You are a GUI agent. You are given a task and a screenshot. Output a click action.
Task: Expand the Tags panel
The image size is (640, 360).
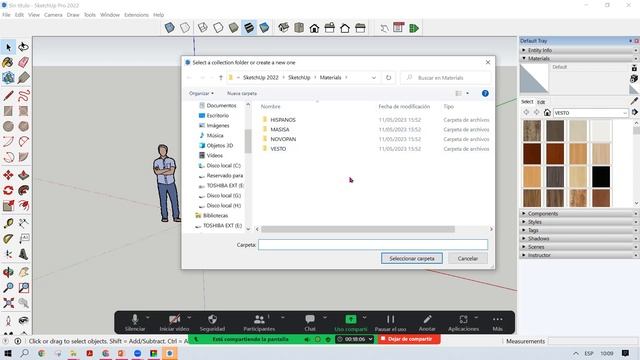point(579,230)
